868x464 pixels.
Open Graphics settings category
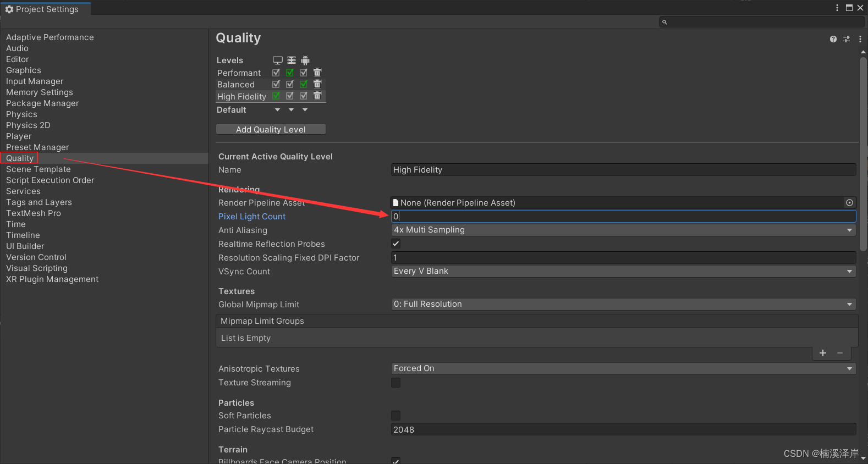24,70
